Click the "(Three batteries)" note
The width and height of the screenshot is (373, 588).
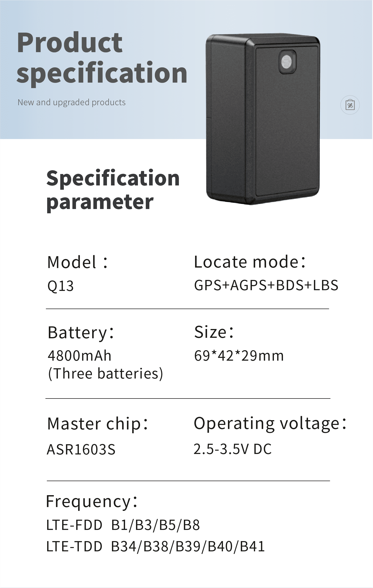point(106,374)
